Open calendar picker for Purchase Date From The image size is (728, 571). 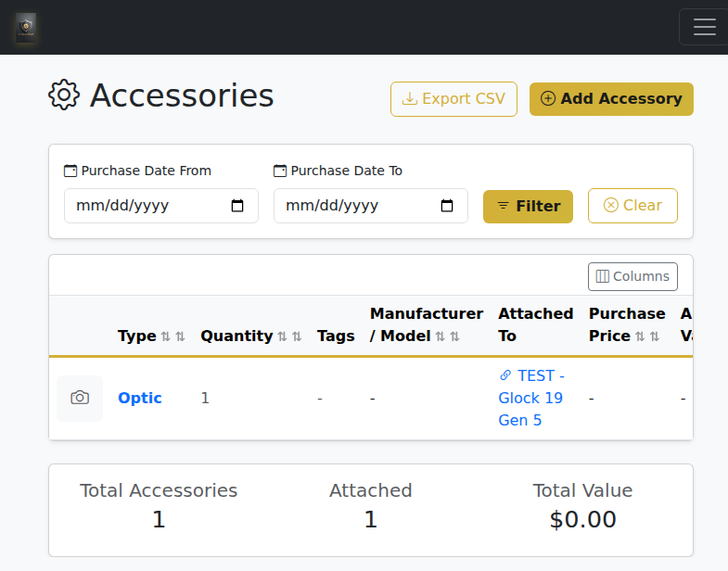coord(237,206)
